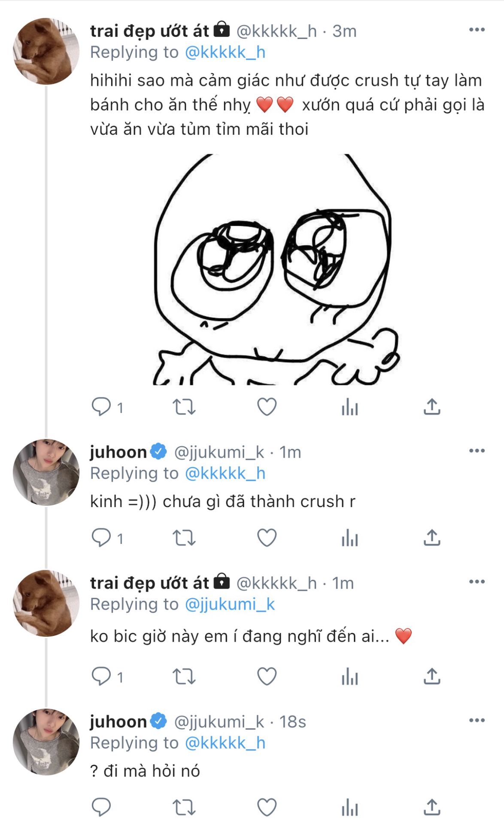Share juhoon's "chưa gì đã thành crush" reply
504x825 pixels.
click(432, 538)
